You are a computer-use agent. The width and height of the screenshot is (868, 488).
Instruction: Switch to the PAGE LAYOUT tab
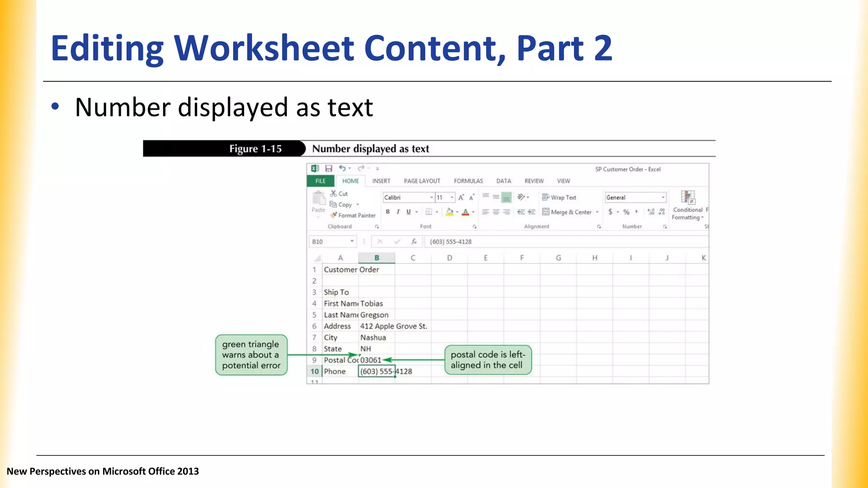pos(422,181)
